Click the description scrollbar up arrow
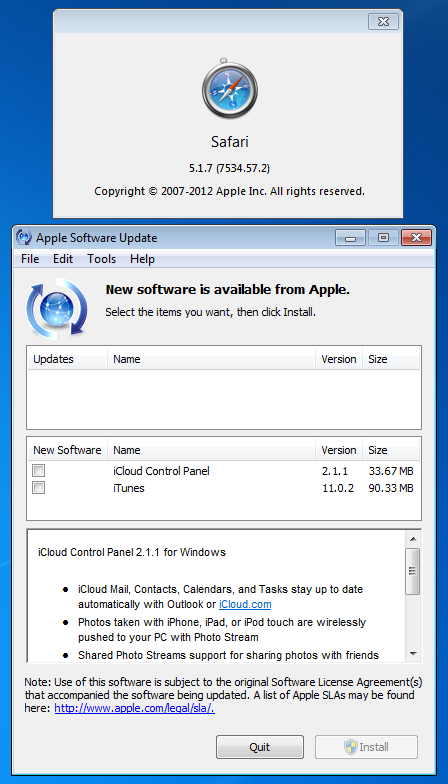Viewport: 448px width, 784px height. tap(413, 539)
